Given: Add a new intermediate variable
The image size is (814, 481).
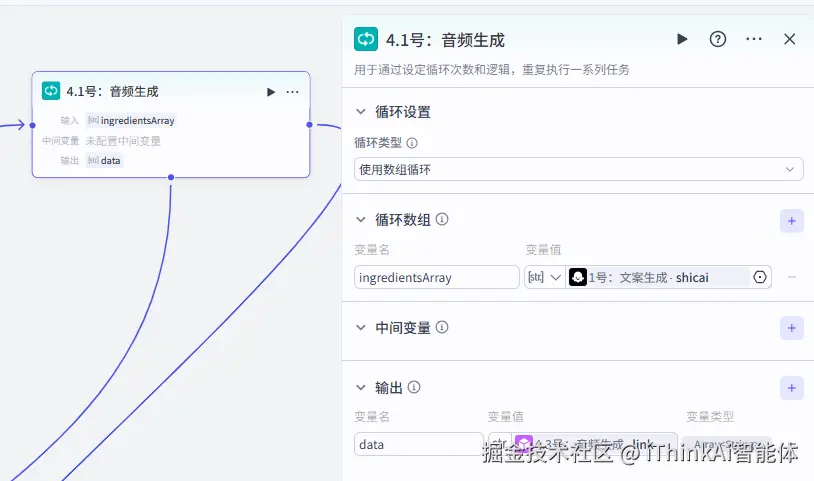Looking at the screenshot, I should 792,328.
